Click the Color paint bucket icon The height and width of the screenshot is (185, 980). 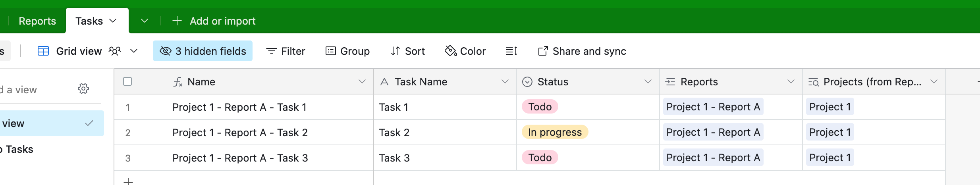(x=450, y=51)
